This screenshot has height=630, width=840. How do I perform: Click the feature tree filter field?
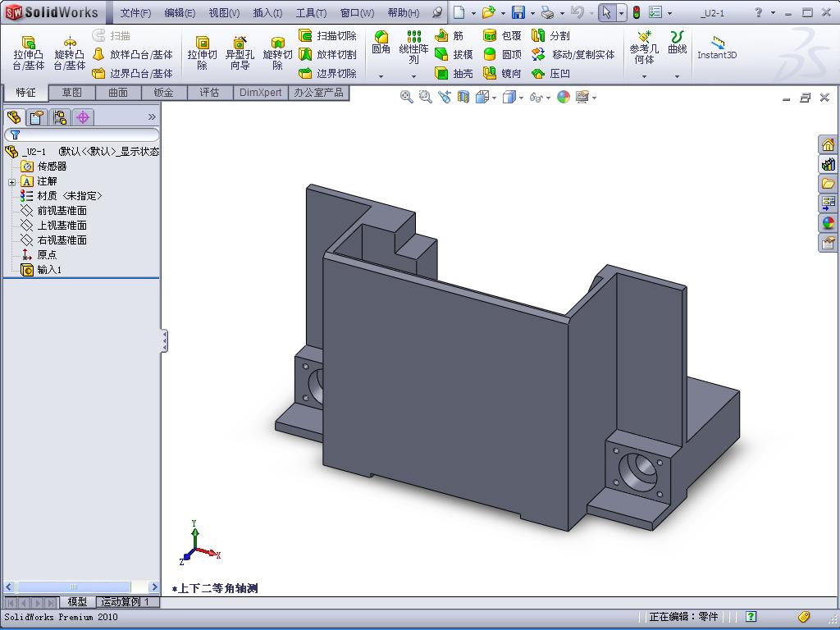click(x=81, y=135)
